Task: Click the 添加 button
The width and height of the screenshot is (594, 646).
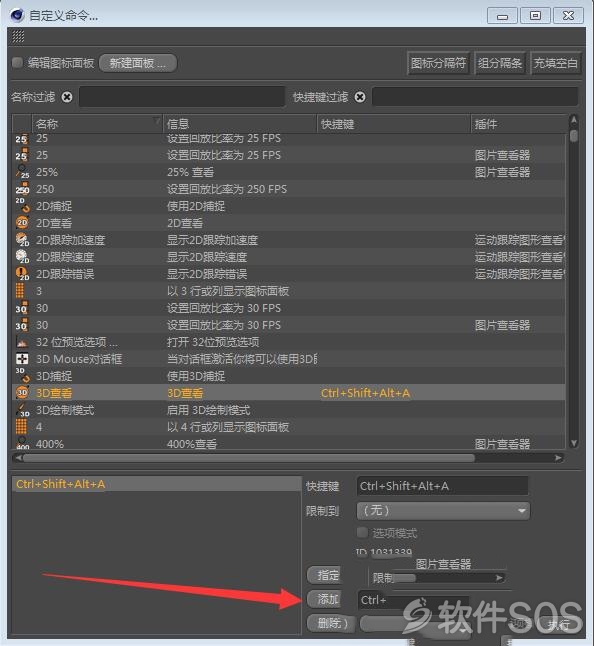Action: click(325, 599)
